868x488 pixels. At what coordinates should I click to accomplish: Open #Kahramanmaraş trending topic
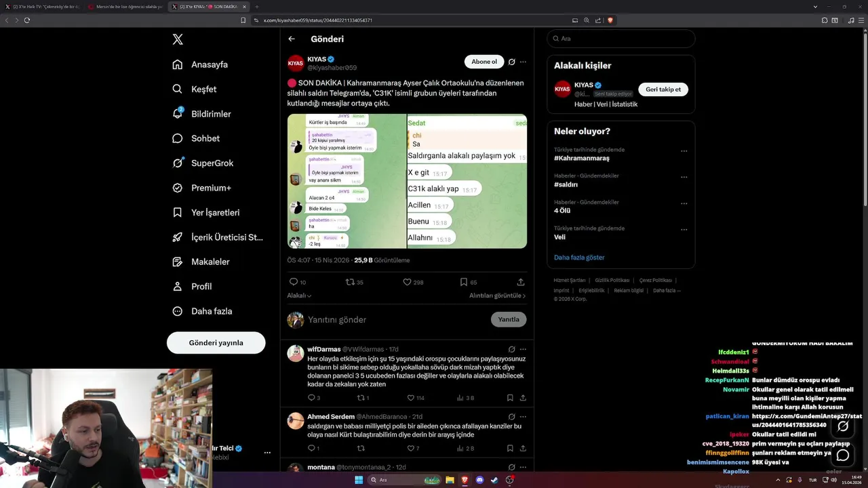click(582, 158)
